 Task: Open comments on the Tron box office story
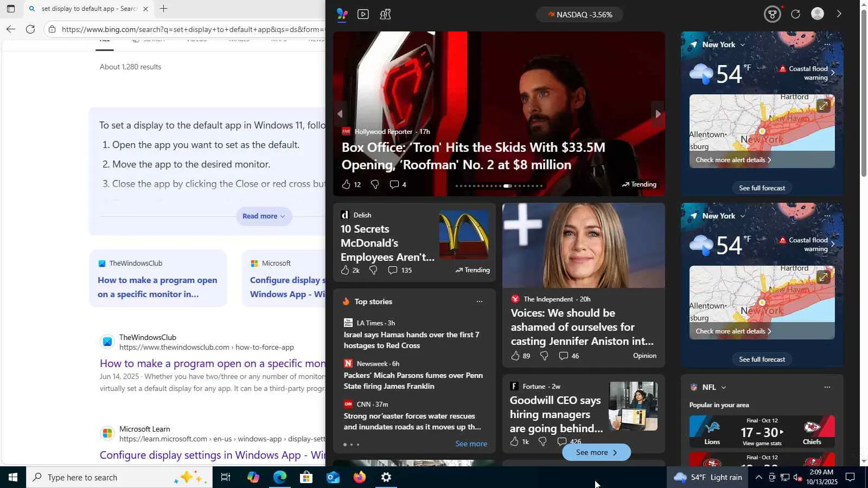[x=398, y=184]
